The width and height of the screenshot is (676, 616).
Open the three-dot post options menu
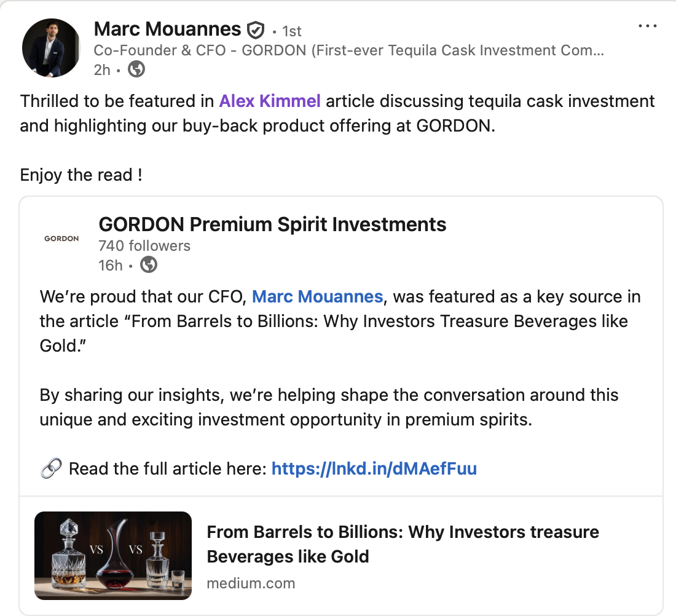click(648, 26)
